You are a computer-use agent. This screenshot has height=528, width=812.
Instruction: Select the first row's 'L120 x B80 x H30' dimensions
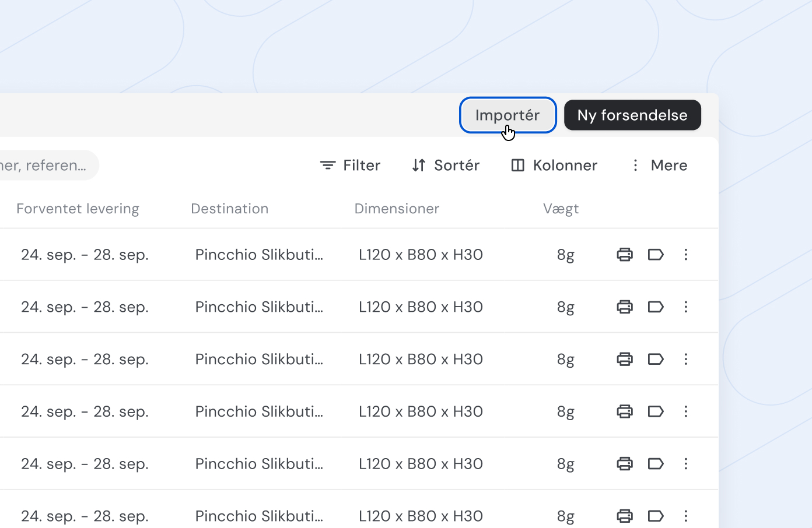[x=421, y=255]
